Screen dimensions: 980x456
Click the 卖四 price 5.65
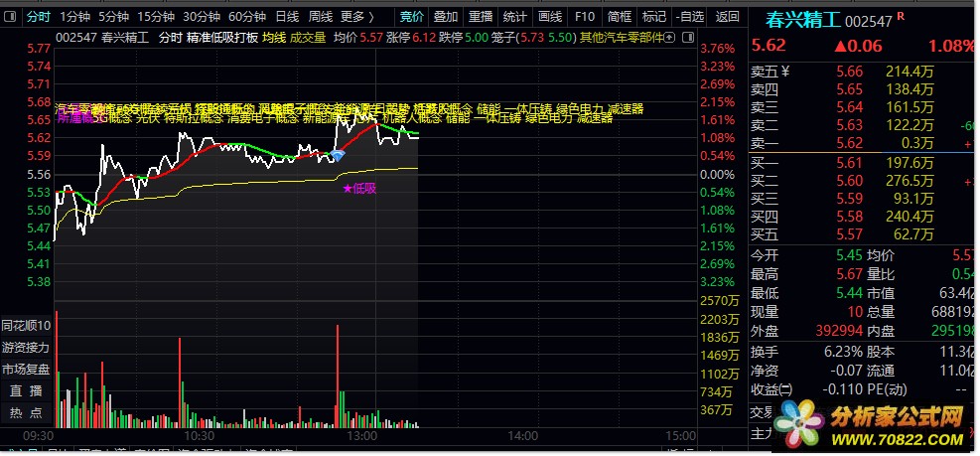click(x=850, y=89)
